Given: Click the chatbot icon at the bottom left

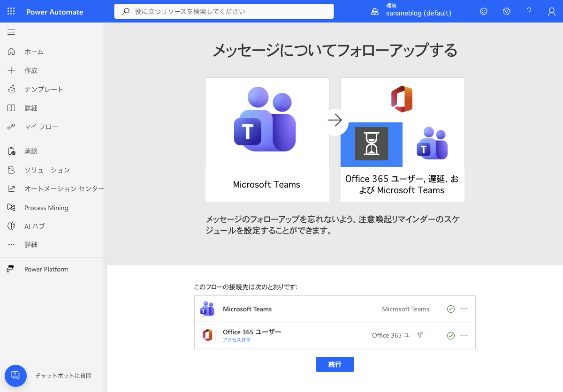Looking at the screenshot, I should (x=15, y=376).
